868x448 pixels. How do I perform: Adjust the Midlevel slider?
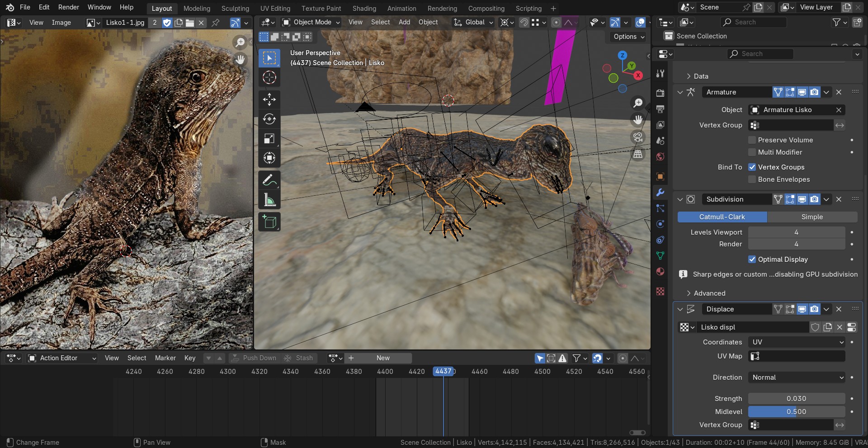pos(797,412)
